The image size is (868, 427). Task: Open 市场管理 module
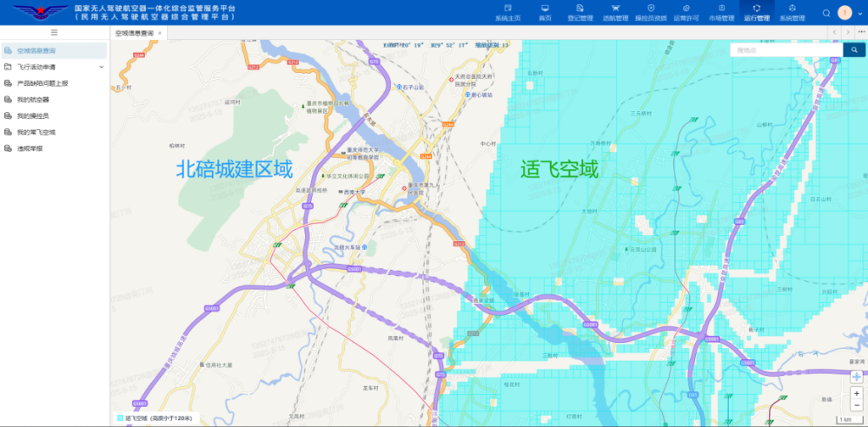pyautogui.click(x=721, y=12)
